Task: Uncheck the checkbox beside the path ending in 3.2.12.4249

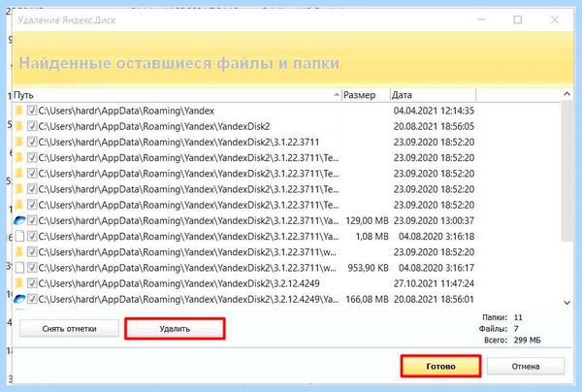Action: tap(32, 283)
